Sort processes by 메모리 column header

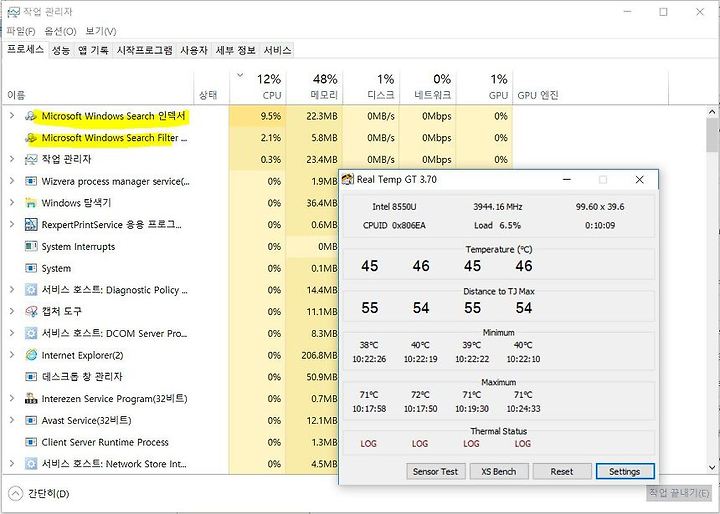314,87
